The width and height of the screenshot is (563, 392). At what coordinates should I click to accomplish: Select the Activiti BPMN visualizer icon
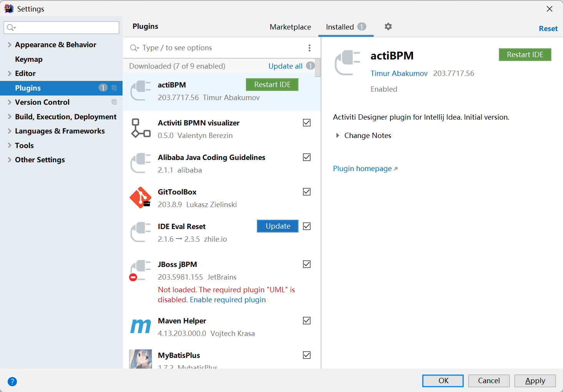[141, 128]
